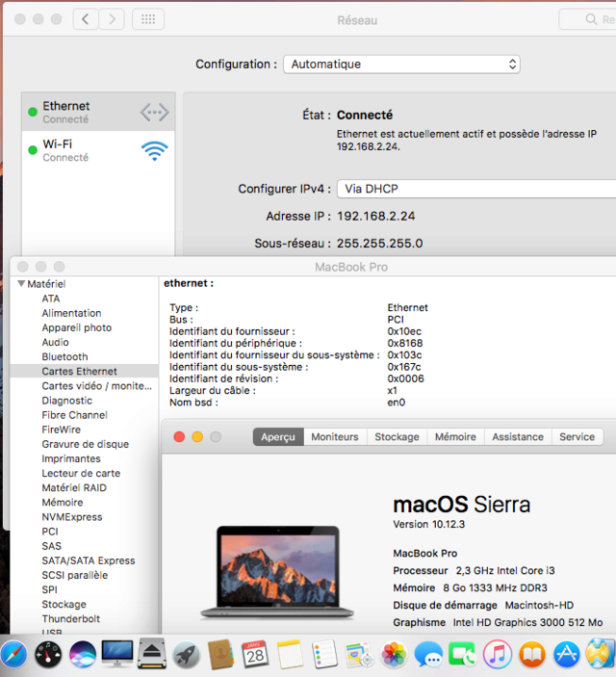
Task: Switch to the Assistance tab
Action: [518, 437]
